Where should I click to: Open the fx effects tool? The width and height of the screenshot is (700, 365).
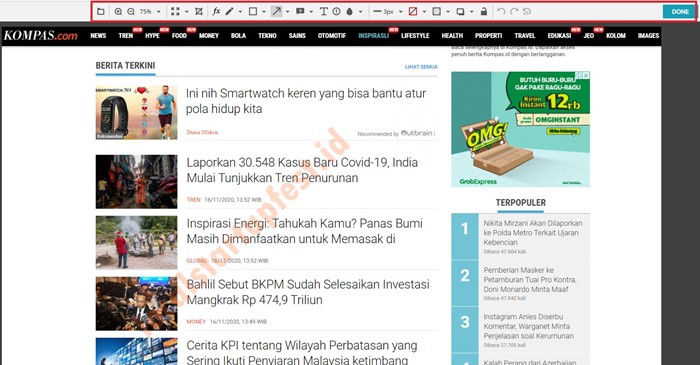pyautogui.click(x=216, y=12)
